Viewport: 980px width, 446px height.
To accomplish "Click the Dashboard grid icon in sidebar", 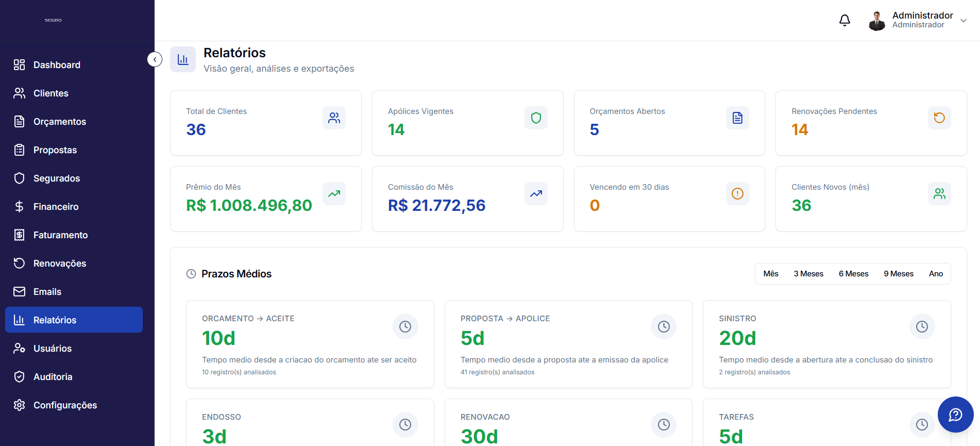I will click(x=19, y=64).
